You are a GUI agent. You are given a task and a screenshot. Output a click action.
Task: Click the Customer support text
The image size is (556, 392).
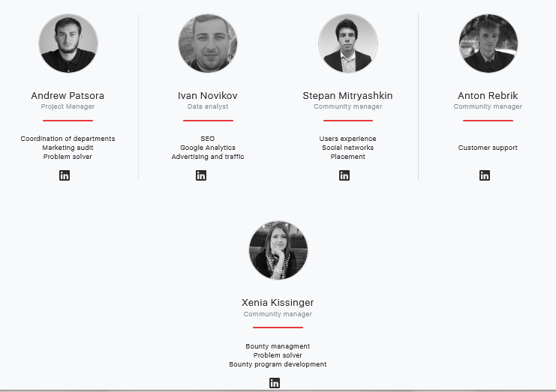tap(488, 148)
